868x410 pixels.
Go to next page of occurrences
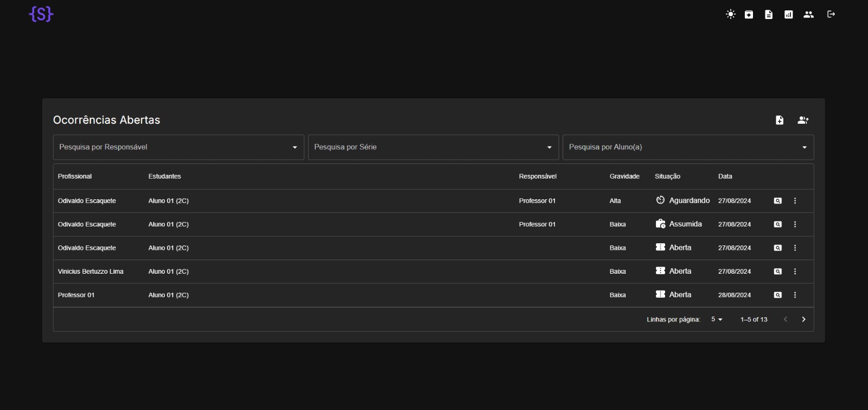point(803,319)
